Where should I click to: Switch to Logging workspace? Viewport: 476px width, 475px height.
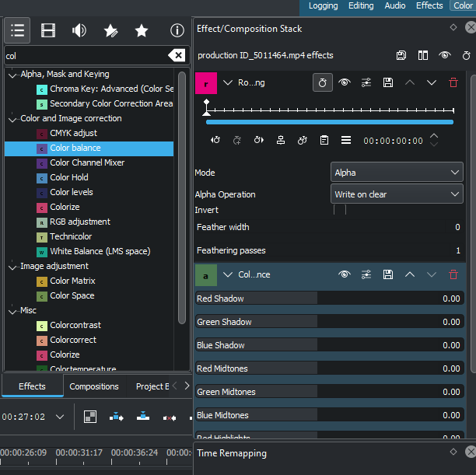323,5
